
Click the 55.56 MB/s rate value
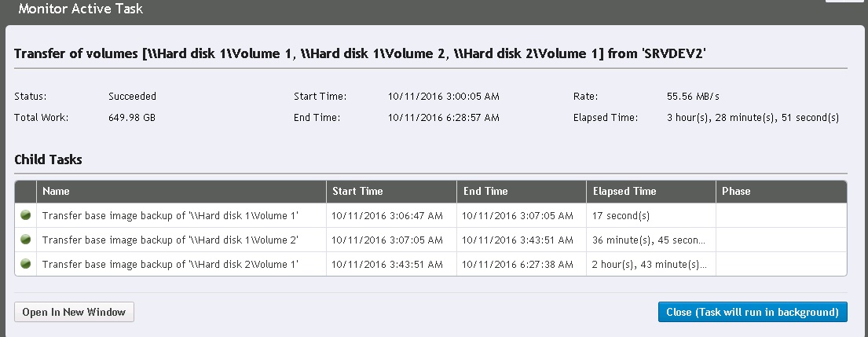pos(693,97)
